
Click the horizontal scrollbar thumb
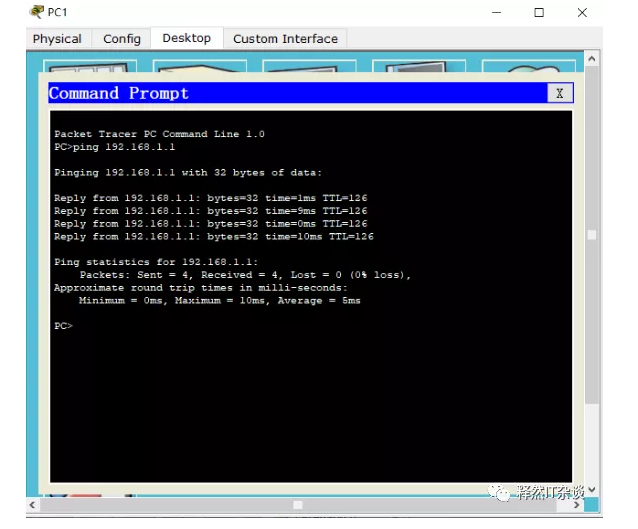[298, 505]
